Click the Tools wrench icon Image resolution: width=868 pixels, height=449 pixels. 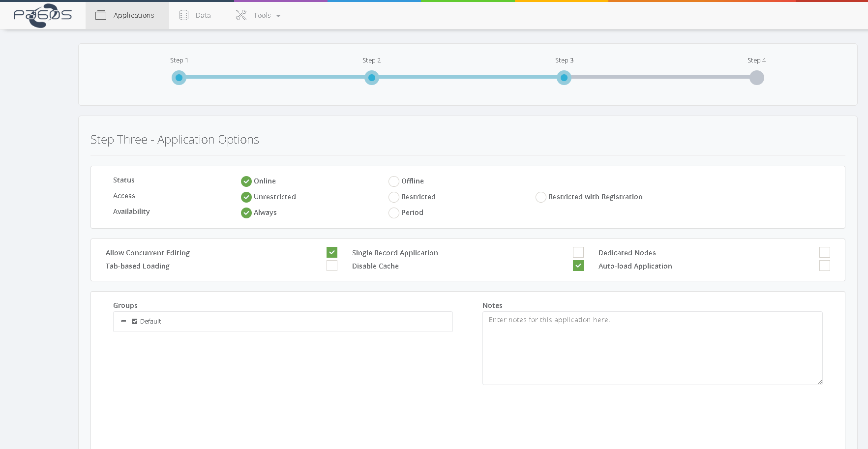[241, 15]
